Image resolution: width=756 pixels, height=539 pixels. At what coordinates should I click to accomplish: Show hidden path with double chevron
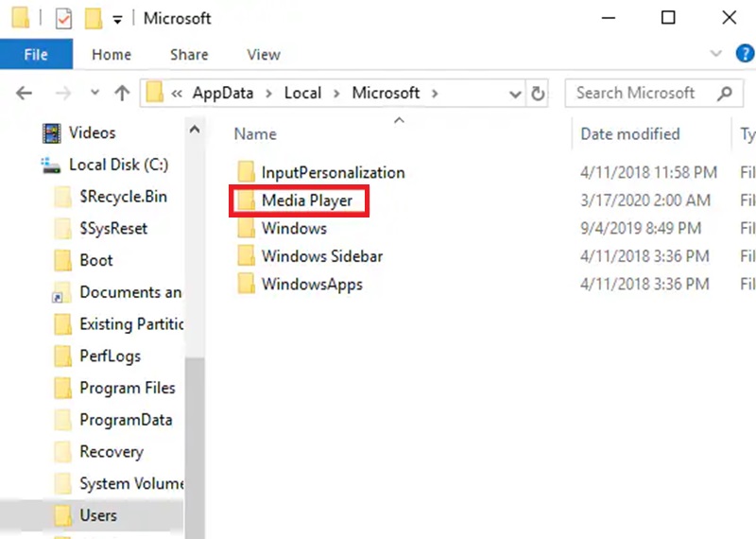[x=177, y=93]
